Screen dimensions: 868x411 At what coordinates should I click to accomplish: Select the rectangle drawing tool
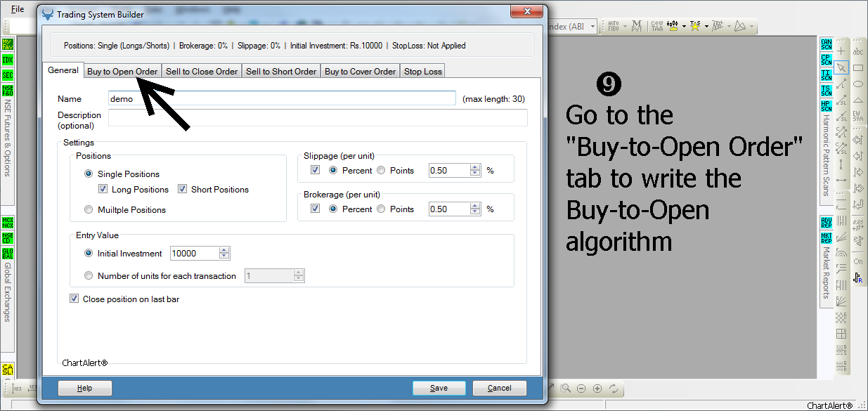(858, 67)
